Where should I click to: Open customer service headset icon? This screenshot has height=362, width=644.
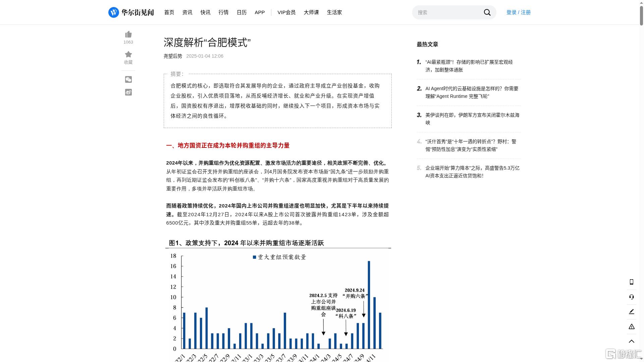(631, 297)
